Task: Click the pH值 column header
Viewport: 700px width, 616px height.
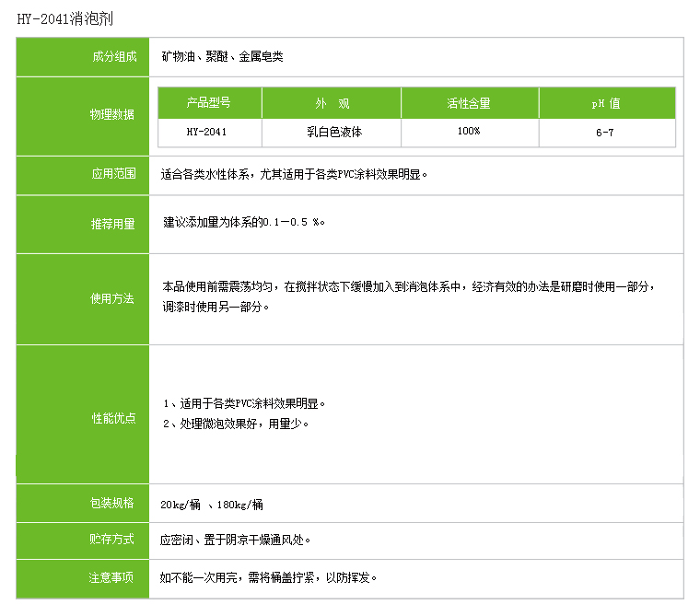Action: click(606, 103)
